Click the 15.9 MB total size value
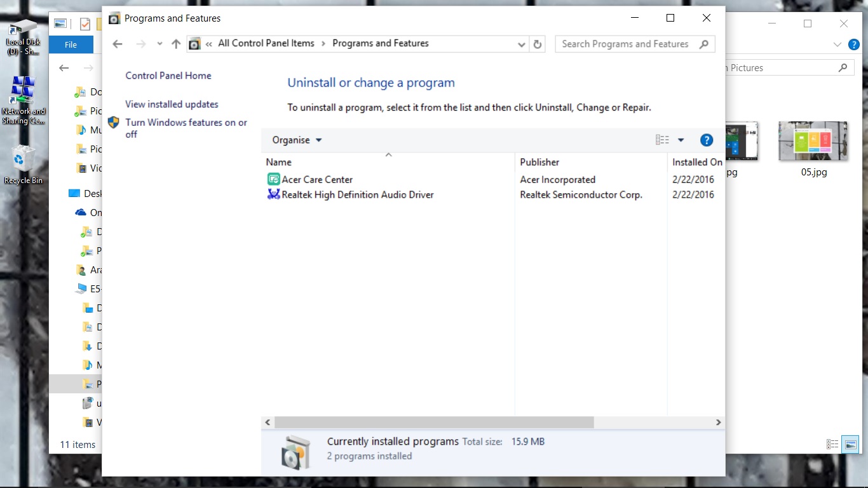Screen dimensions: 868x488 coord(528,442)
